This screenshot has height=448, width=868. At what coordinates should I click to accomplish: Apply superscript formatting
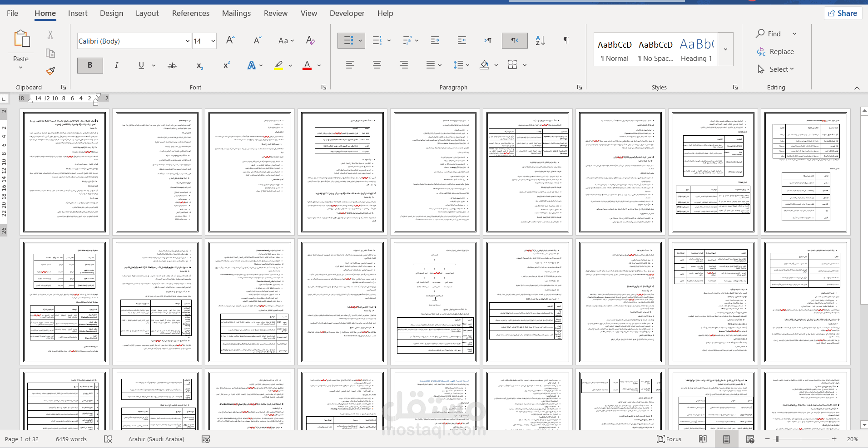[x=227, y=65]
